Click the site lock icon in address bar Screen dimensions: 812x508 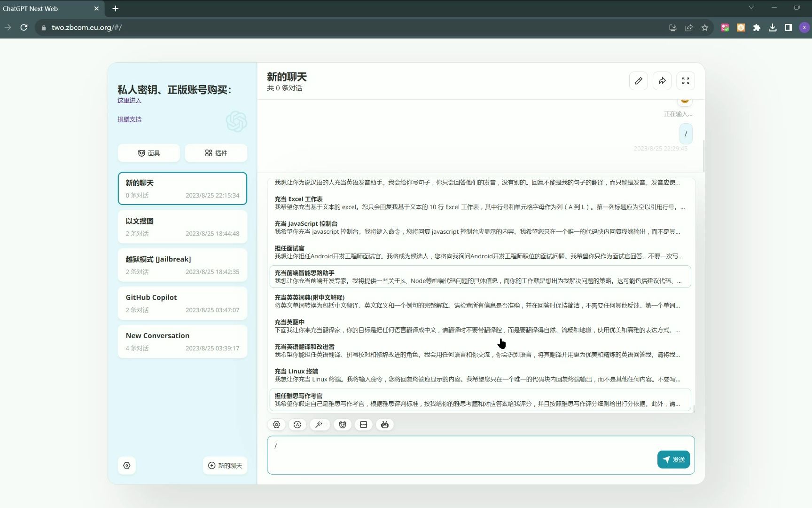[x=43, y=28]
